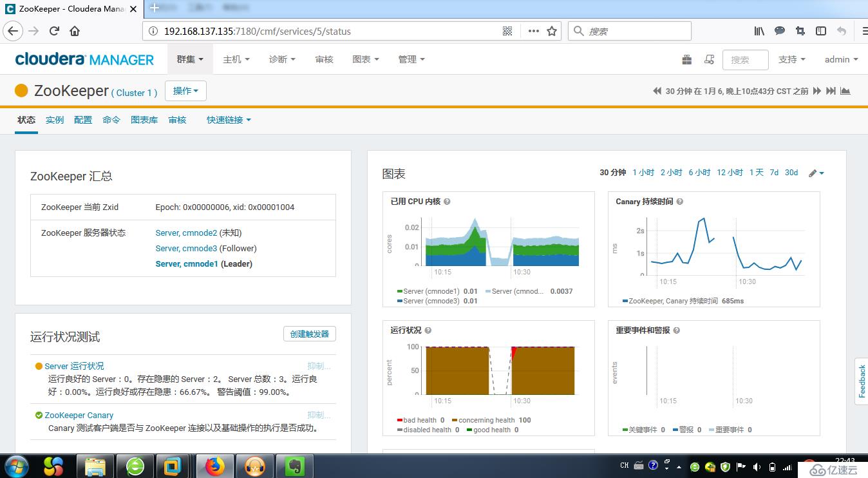The width and height of the screenshot is (868, 478).
Task: Switch to the 状态 tab
Action: coord(26,120)
